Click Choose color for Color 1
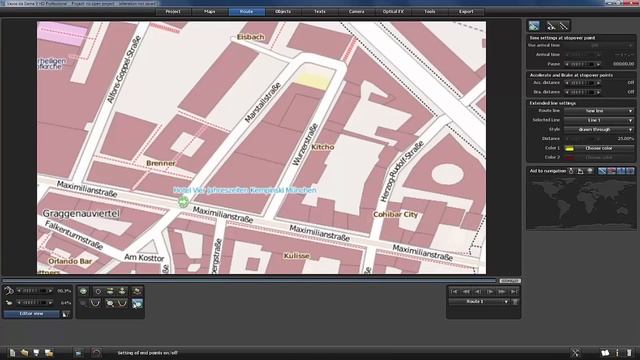640x360 pixels. tap(599, 149)
